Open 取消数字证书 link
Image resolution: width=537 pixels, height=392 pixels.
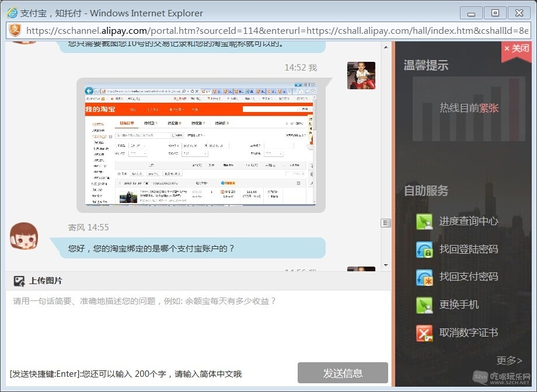pyautogui.click(x=469, y=332)
